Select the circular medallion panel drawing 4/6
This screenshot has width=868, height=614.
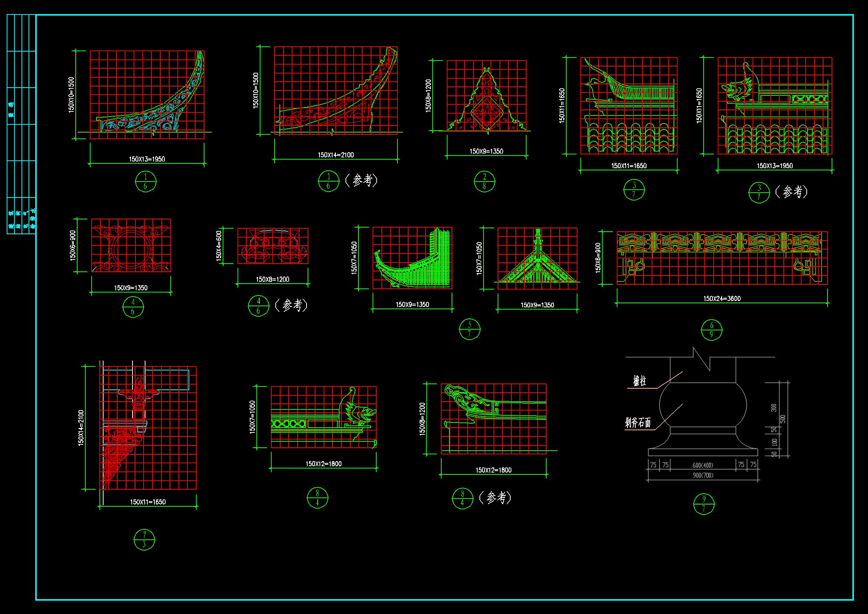131,246
